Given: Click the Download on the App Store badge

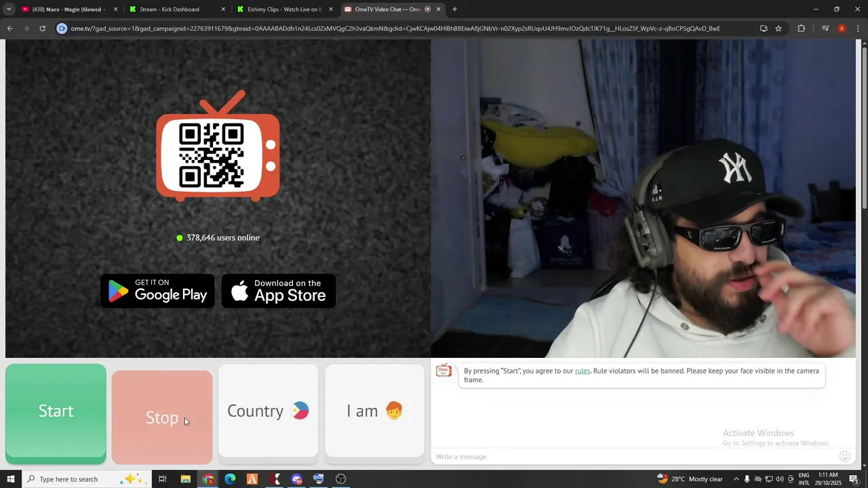Looking at the screenshot, I should (x=279, y=291).
